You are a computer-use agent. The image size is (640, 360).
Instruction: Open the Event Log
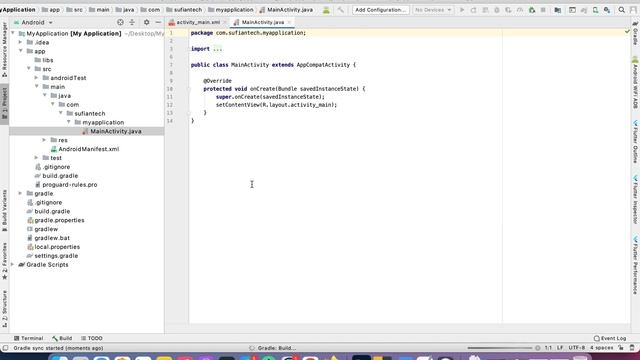[610, 338]
